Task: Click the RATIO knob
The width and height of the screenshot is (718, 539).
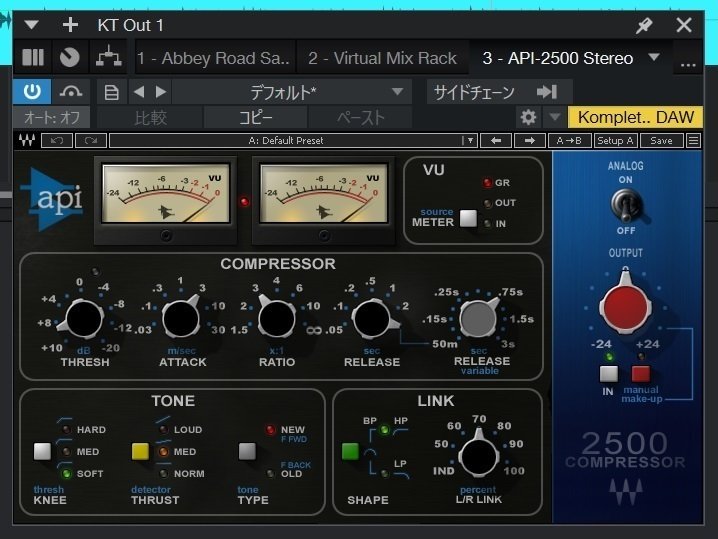Action: [277, 318]
